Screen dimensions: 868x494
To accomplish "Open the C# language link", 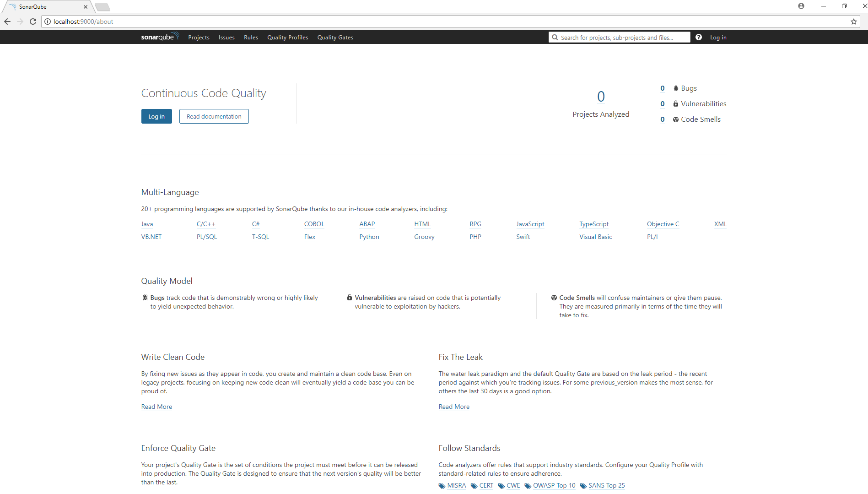I will [x=256, y=224].
